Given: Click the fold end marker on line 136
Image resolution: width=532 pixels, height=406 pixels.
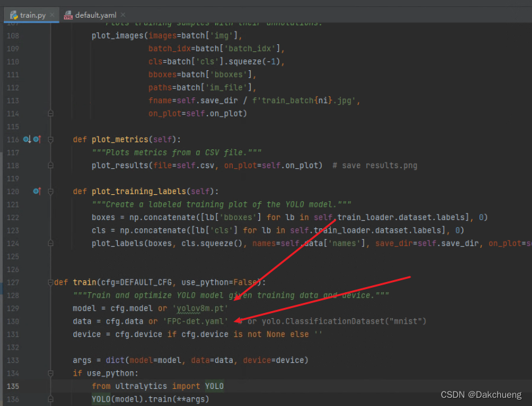Looking at the screenshot, I should tap(51, 399).
